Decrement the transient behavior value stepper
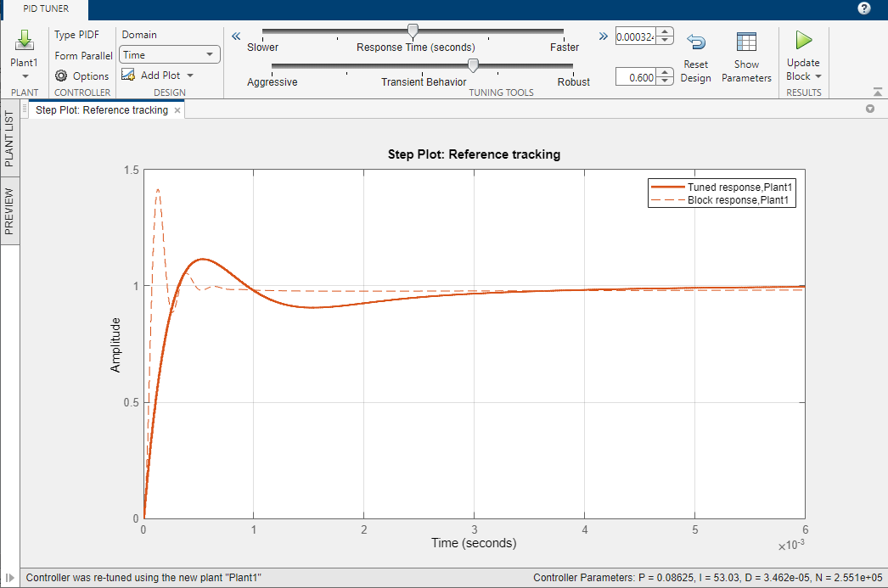This screenshot has height=588, width=888. (x=666, y=81)
